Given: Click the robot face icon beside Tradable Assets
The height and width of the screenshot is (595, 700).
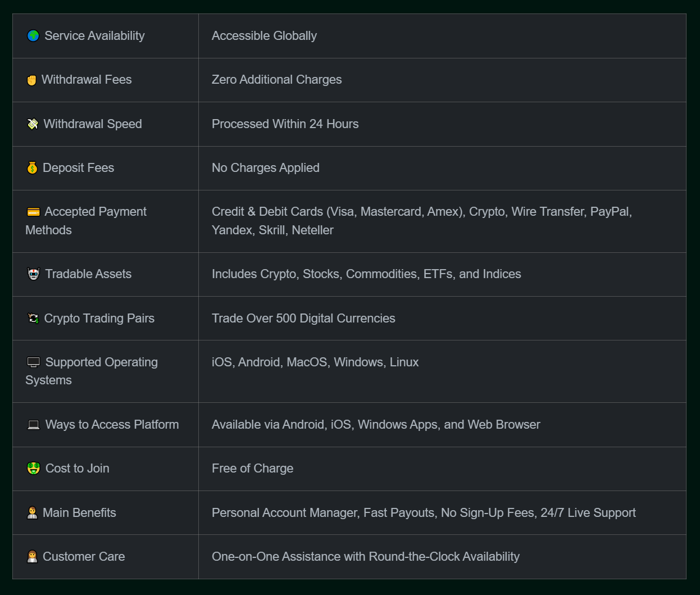Looking at the screenshot, I should pyautogui.click(x=34, y=274).
